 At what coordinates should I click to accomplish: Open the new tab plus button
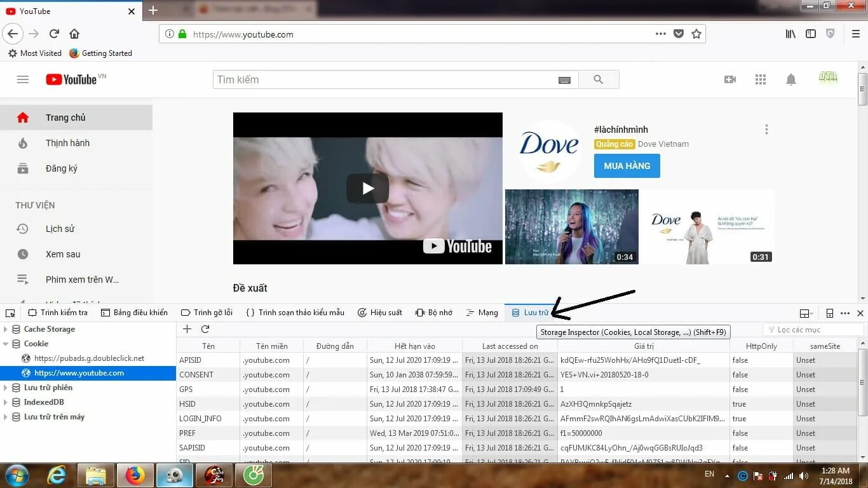153,11
